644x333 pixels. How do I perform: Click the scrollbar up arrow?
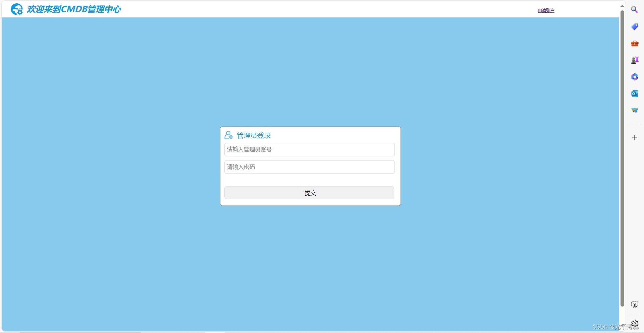point(622,5)
